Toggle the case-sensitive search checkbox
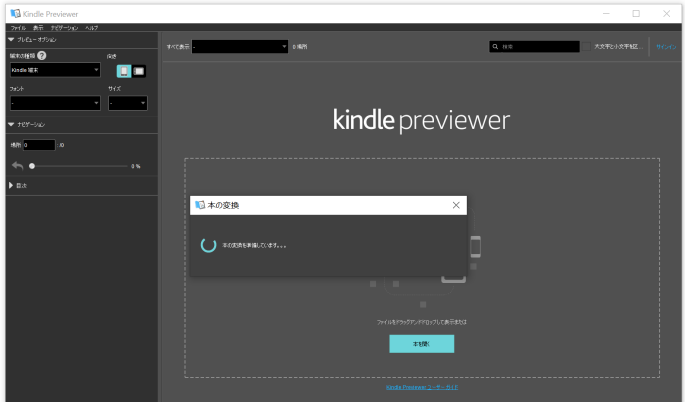685x402 pixels. [586, 46]
